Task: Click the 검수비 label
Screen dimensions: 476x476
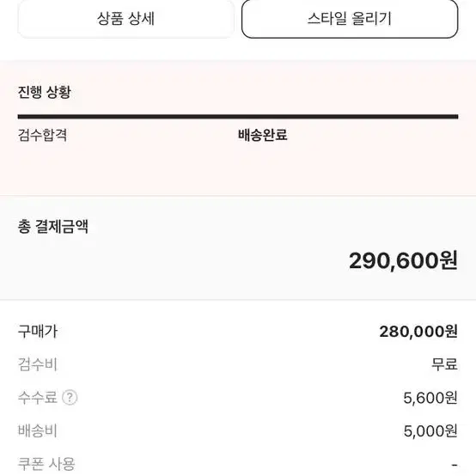Action: tap(38, 364)
